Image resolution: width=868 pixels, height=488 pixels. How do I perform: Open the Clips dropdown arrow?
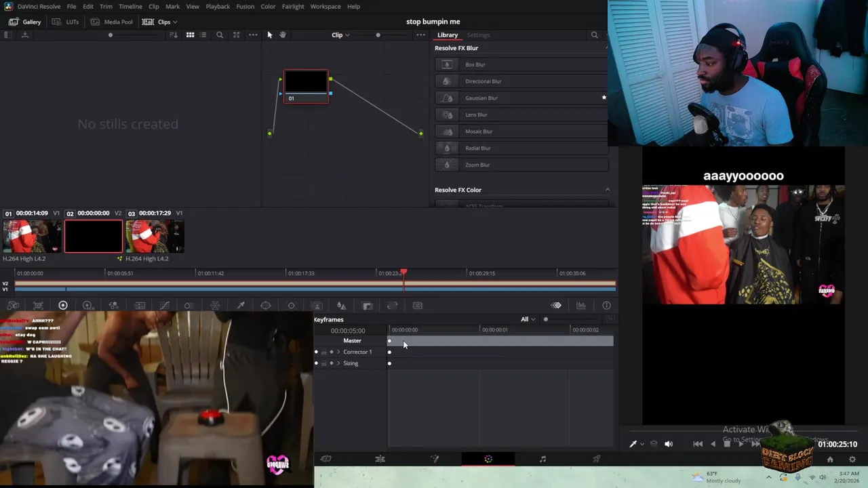(175, 22)
